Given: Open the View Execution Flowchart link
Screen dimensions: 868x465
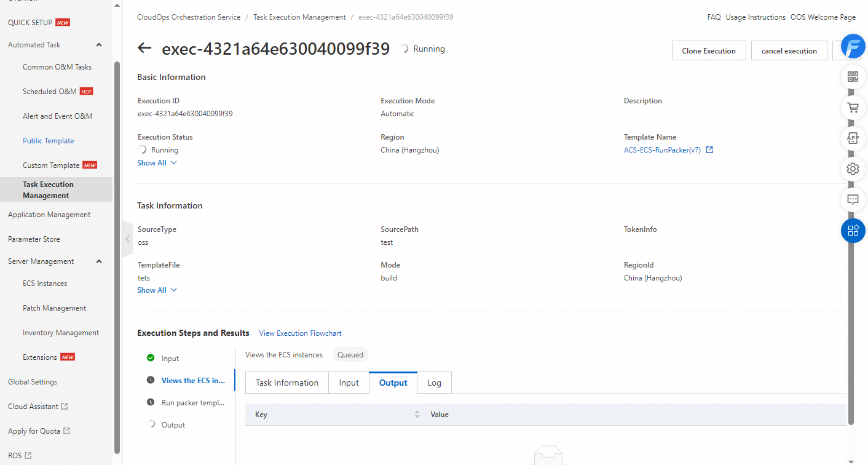Looking at the screenshot, I should click(300, 333).
